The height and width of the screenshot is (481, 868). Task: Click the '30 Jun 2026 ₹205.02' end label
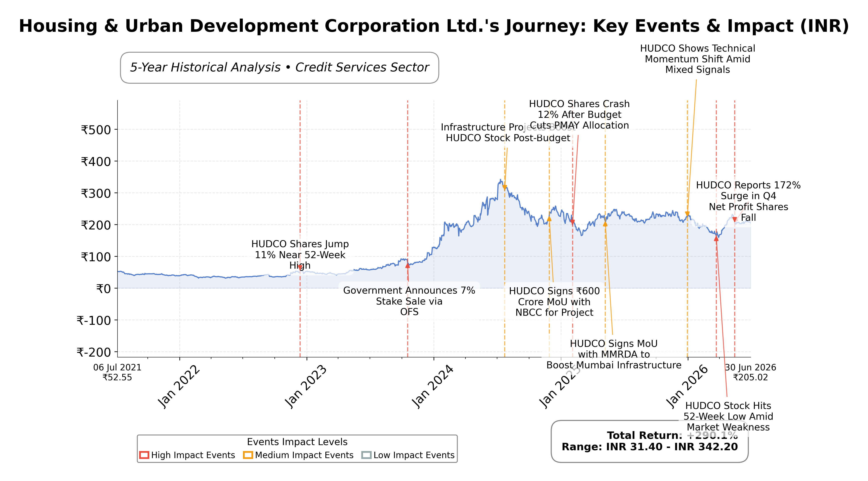pos(750,372)
